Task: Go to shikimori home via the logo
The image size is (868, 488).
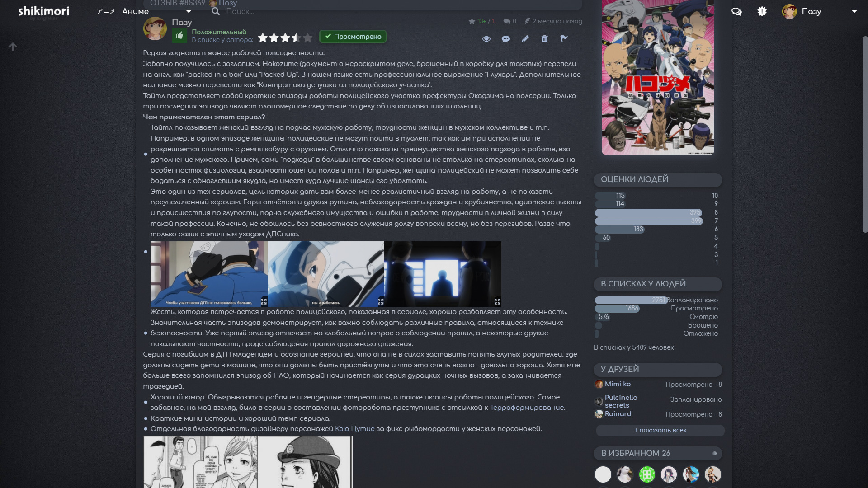Action: [43, 11]
